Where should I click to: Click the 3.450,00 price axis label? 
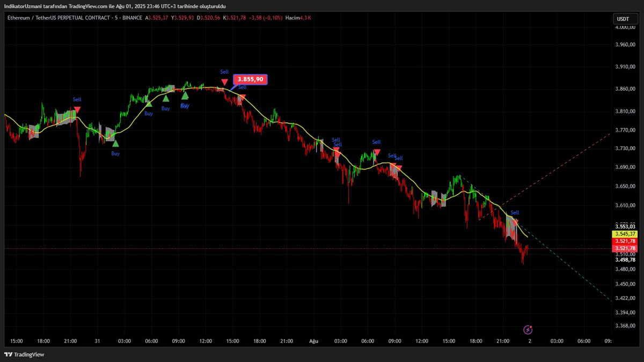(x=625, y=284)
